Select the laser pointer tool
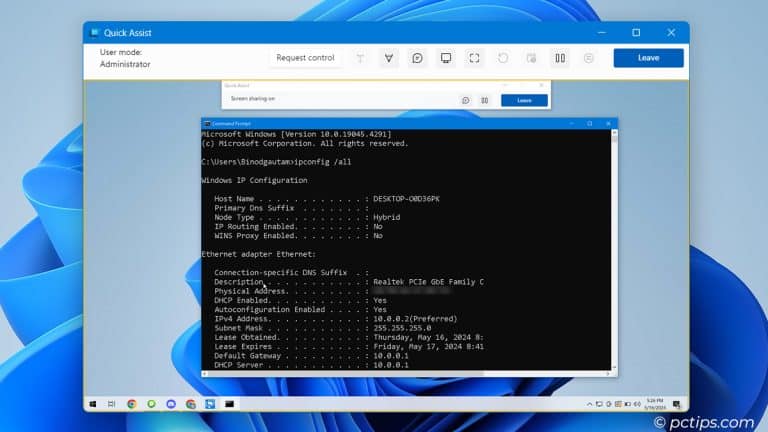The width and height of the screenshot is (768, 432). tap(389, 58)
